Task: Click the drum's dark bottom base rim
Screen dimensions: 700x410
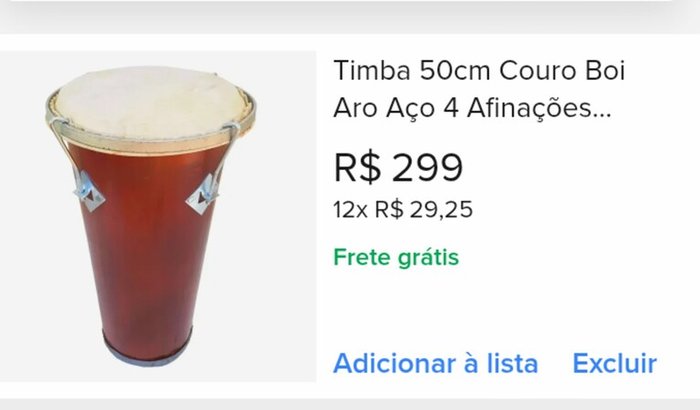Action: [147, 351]
